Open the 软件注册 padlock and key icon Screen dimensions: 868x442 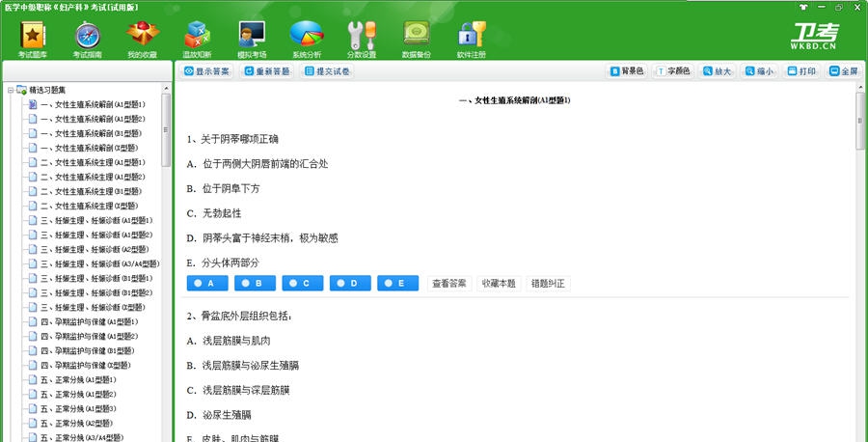[471, 40]
